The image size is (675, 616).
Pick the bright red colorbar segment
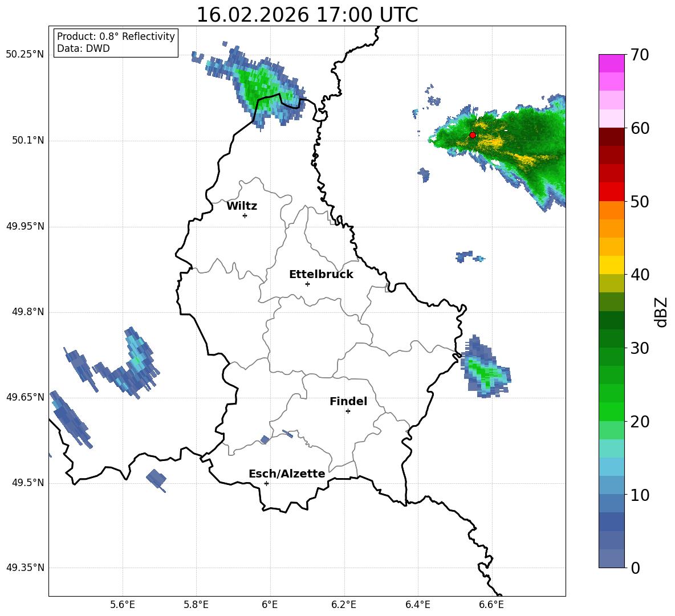612,192
